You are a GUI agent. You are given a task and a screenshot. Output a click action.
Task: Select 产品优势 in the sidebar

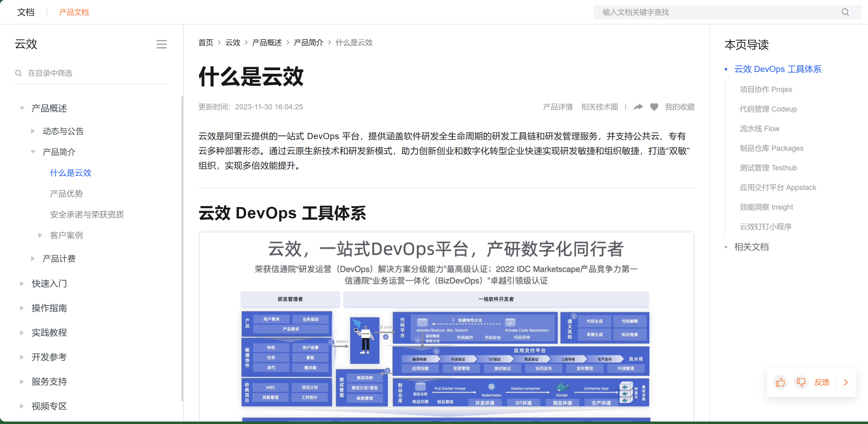click(x=66, y=194)
